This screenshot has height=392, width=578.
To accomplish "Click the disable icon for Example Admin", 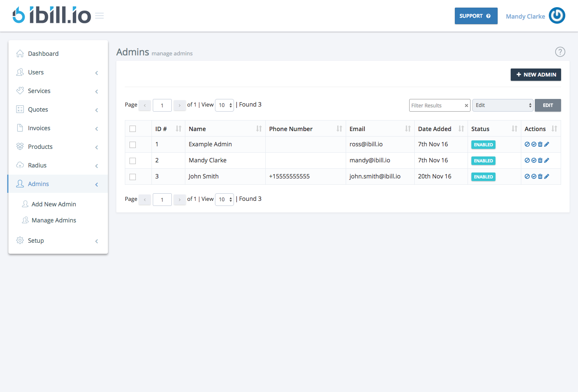I will click(x=527, y=144).
